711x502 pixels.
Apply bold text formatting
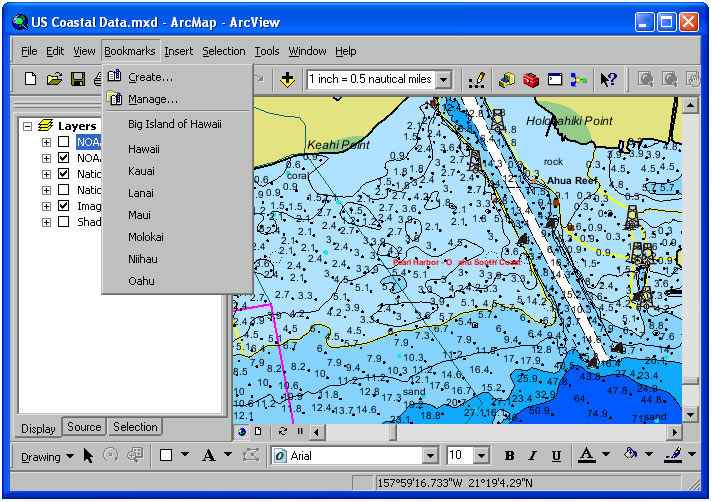point(509,456)
